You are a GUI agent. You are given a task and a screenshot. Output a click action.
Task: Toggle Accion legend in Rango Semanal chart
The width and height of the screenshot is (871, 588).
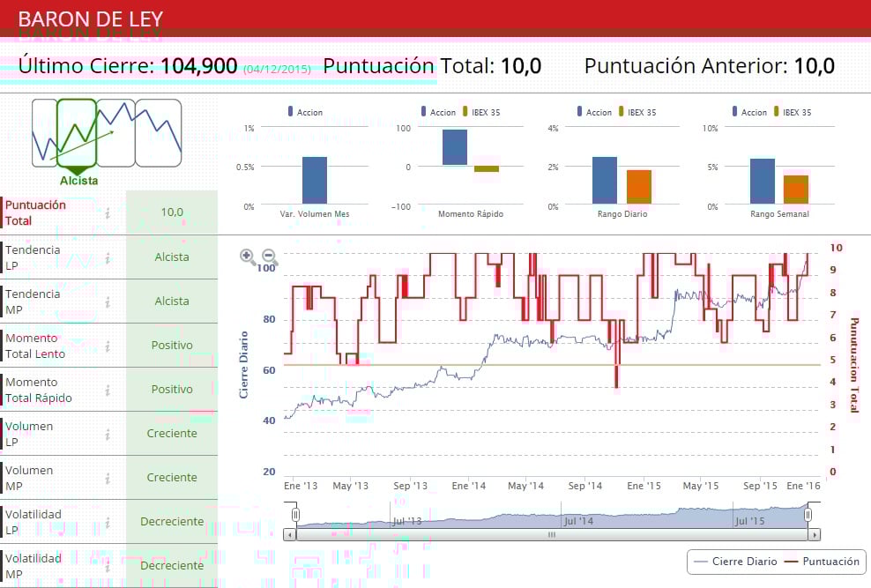tap(749, 112)
